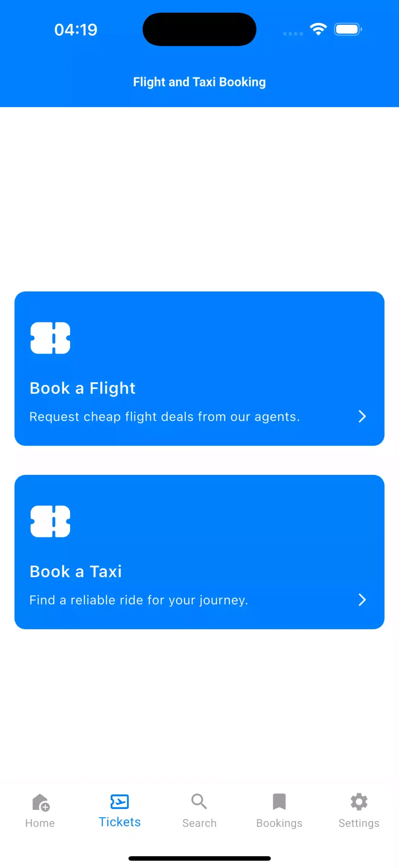Tap the Settings gear icon

[359, 802]
